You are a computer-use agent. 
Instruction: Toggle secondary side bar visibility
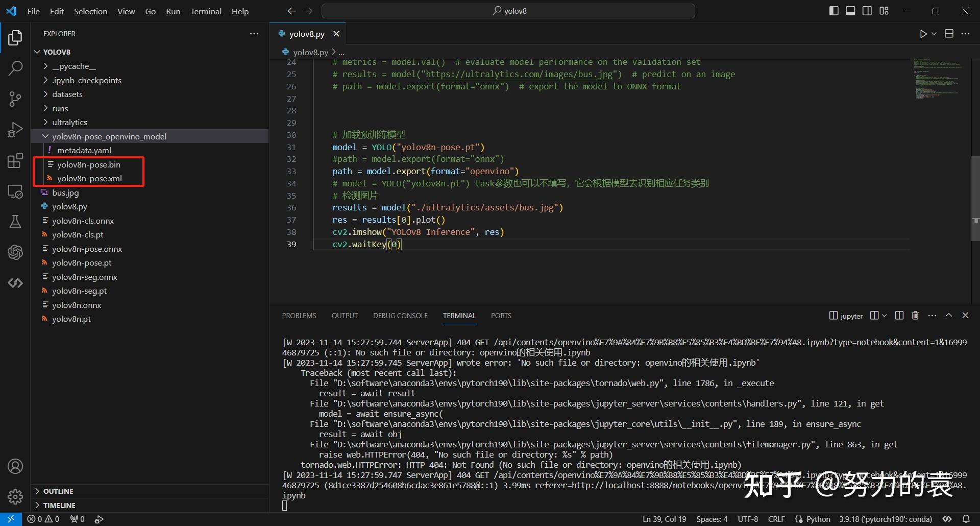(x=867, y=11)
